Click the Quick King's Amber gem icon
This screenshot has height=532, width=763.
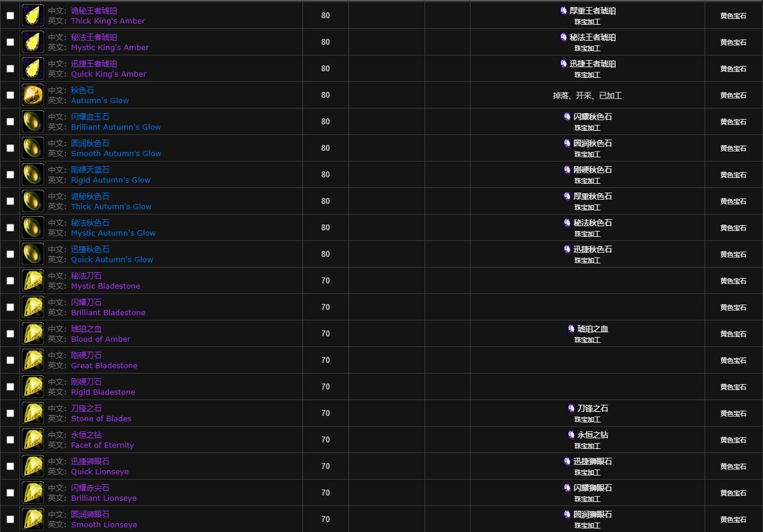tap(33, 68)
